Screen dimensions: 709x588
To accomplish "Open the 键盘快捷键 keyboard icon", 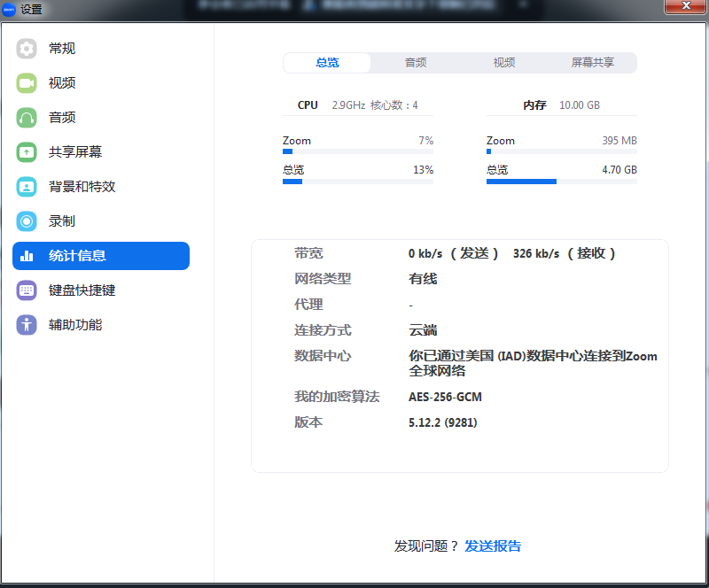I will click(27, 290).
